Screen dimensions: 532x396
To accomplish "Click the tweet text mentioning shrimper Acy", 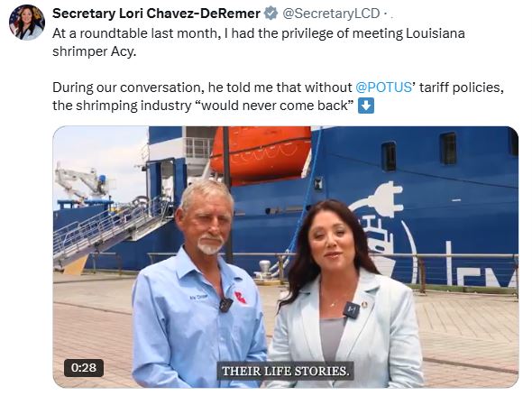I will (x=259, y=42).
